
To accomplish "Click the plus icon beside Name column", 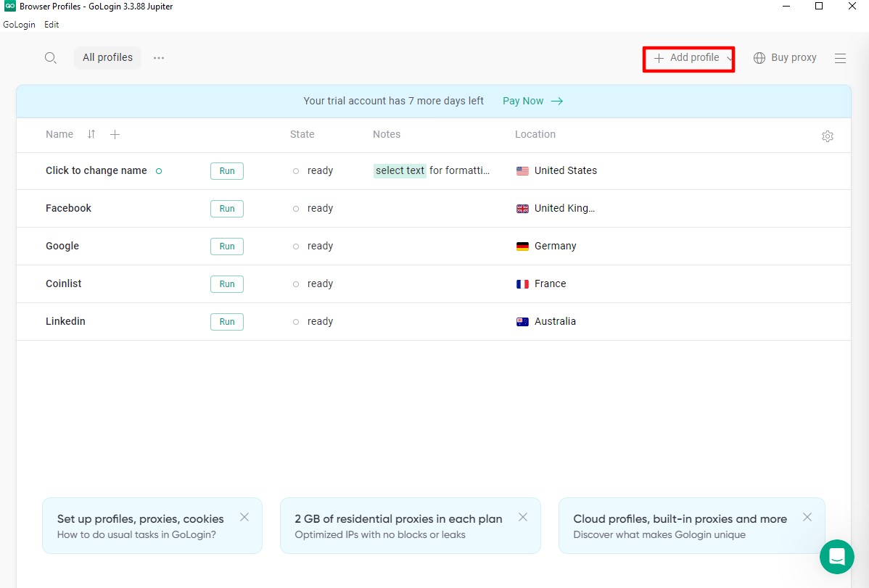I will (x=115, y=134).
